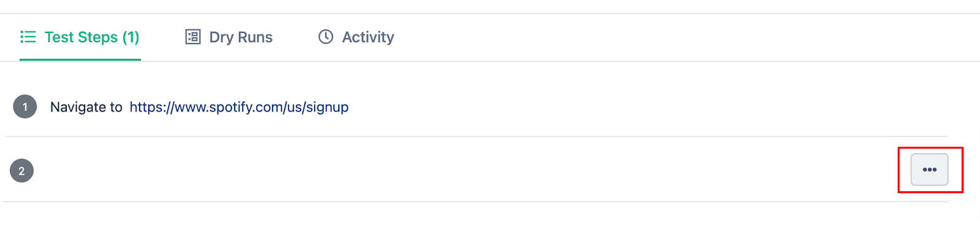Switch to the Test Steps (1) tab

(80, 37)
